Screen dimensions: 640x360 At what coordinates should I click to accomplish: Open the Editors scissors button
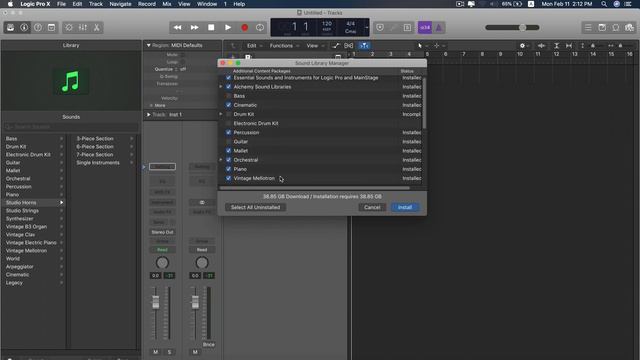pos(96,27)
